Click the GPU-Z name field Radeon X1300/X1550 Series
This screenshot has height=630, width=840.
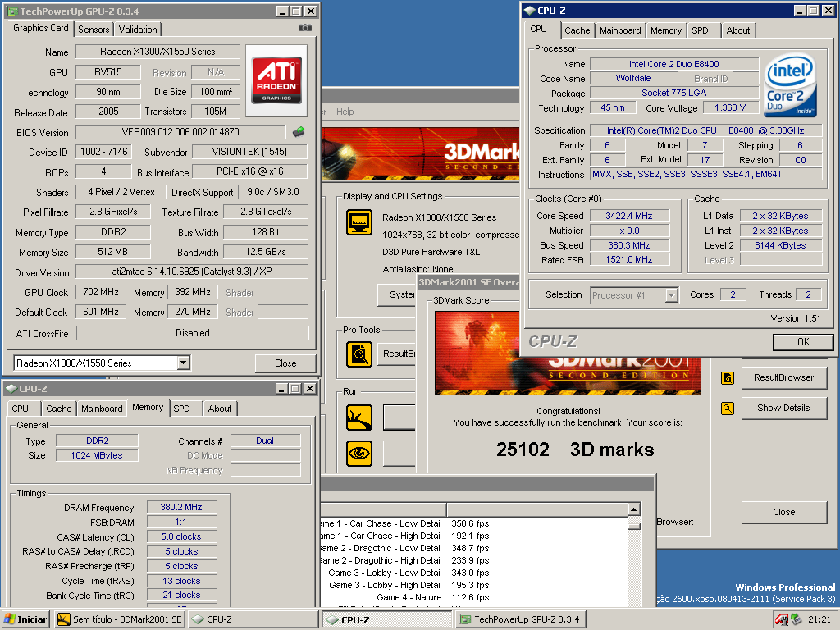[x=157, y=52]
